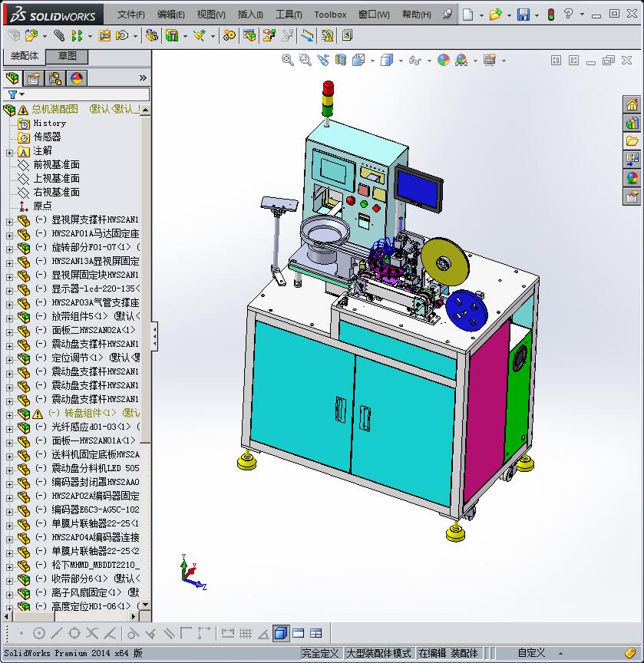The width and height of the screenshot is (644, 663).
Task: Select the Polygon sketch tool
Action: (x=74, y=633)
